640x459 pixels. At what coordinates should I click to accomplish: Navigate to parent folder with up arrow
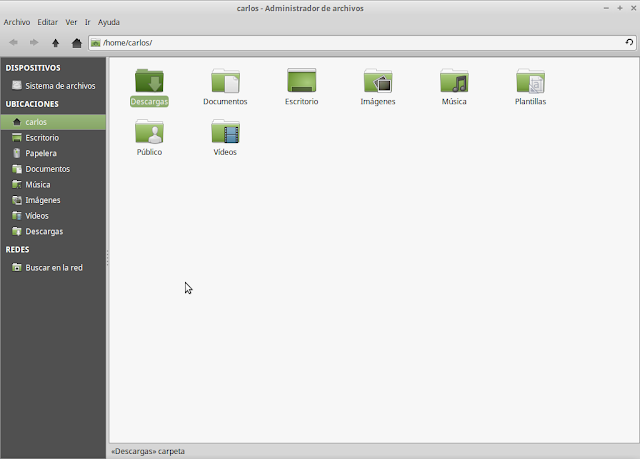pos(56,43)
